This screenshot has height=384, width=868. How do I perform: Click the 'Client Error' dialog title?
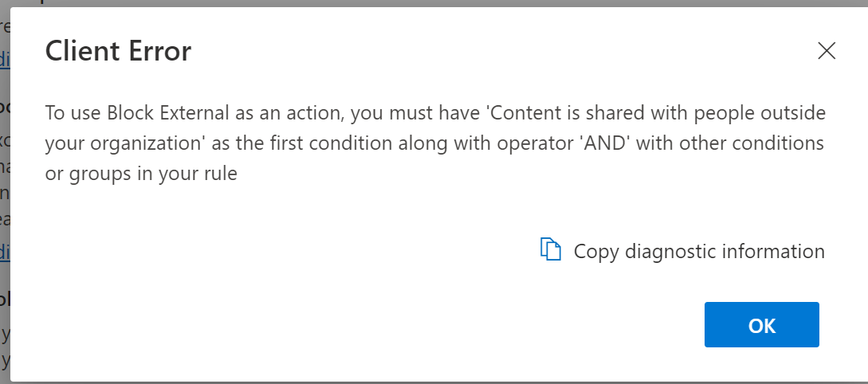click(x=118, y=52)
